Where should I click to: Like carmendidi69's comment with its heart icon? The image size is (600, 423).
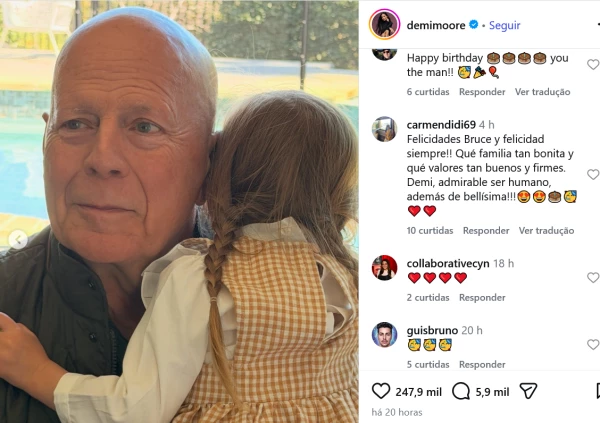[593, 174]
